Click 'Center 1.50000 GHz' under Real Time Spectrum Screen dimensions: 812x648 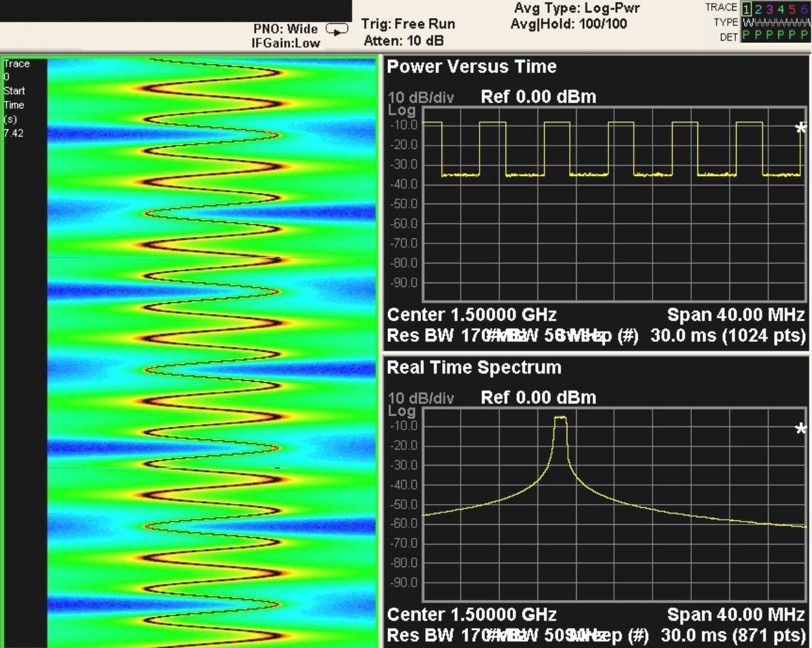(471, 614)
